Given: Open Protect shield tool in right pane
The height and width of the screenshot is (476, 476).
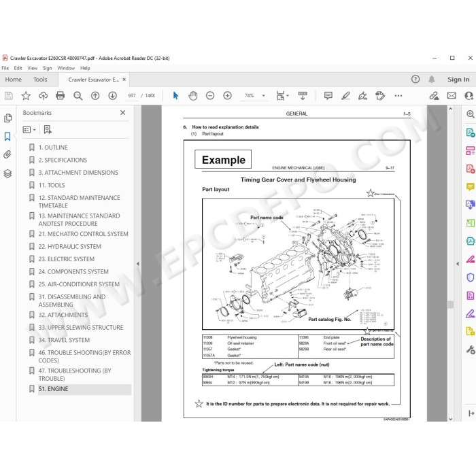Looking at the screenshot, I should point(471,277).
